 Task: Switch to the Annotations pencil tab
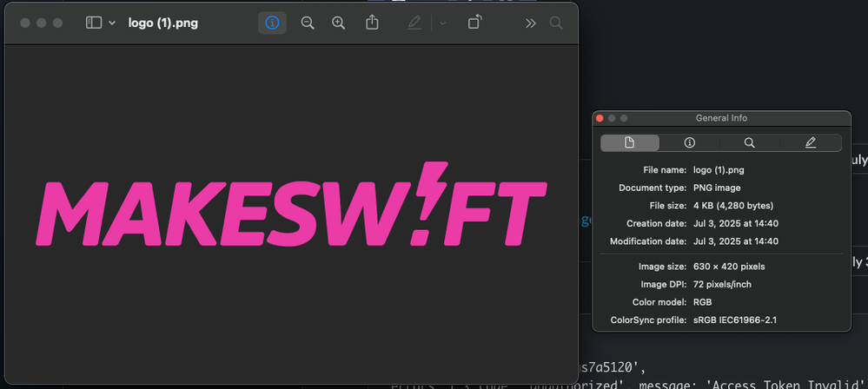(x=811, y=142)
